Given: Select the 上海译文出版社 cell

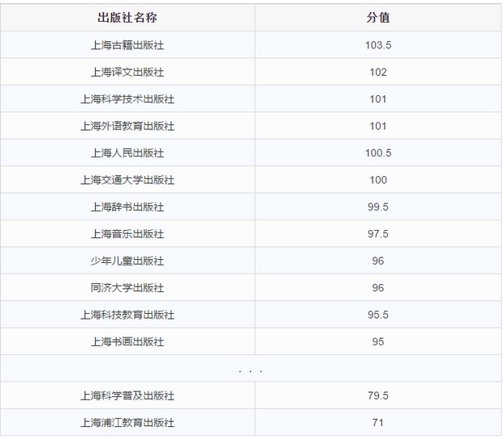Looking at the screenshot, I should point(127,72).
